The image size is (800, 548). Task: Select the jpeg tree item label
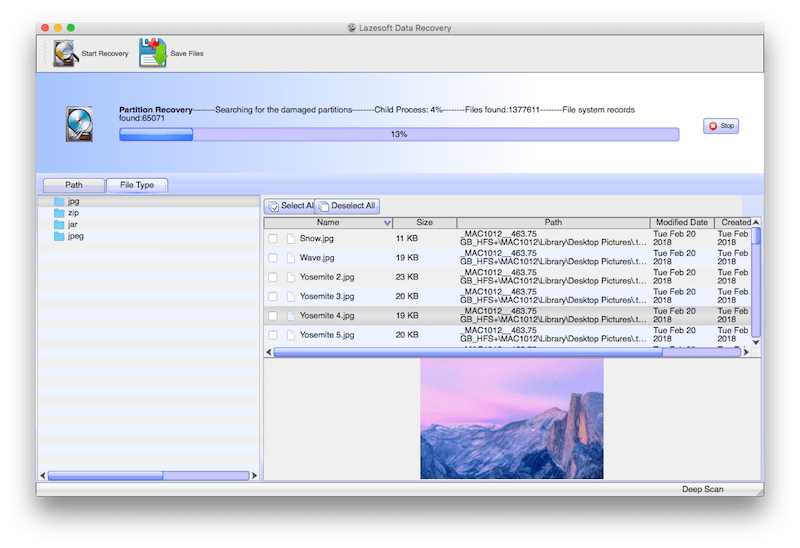click(76, 236)
